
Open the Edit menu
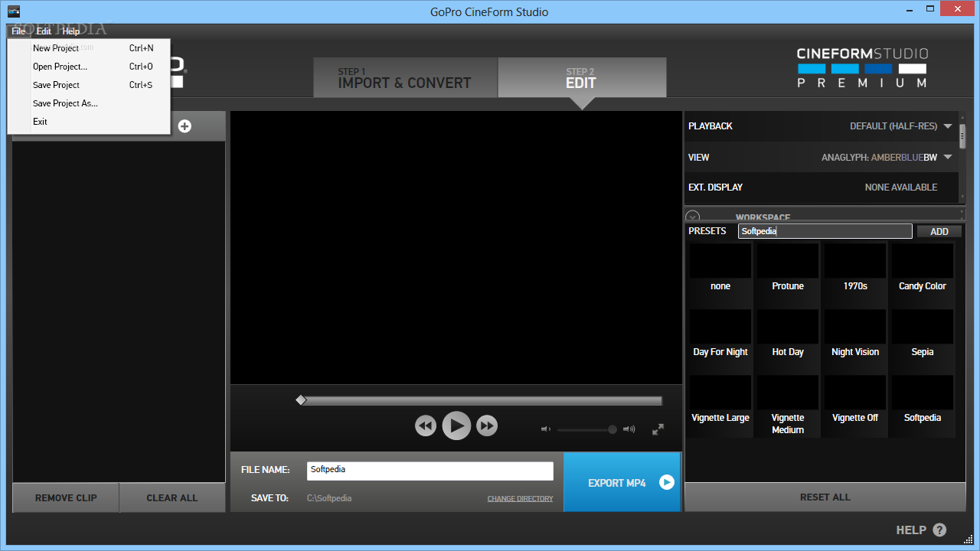coord(44,31)
